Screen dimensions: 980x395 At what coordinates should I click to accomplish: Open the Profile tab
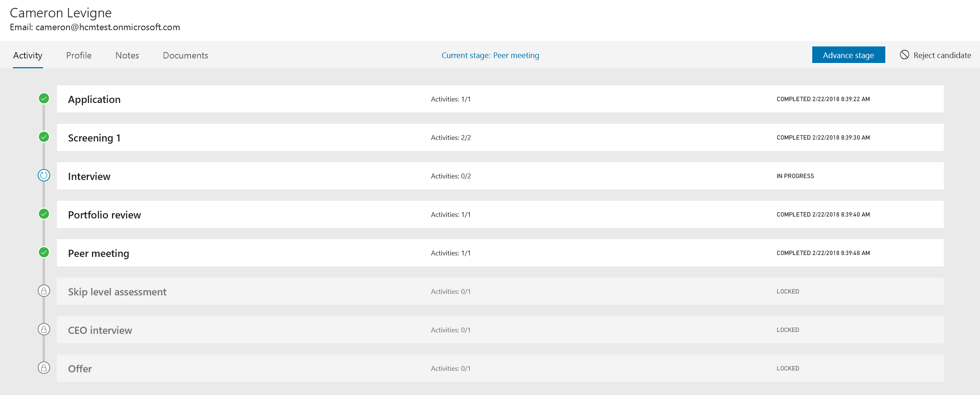79,55
